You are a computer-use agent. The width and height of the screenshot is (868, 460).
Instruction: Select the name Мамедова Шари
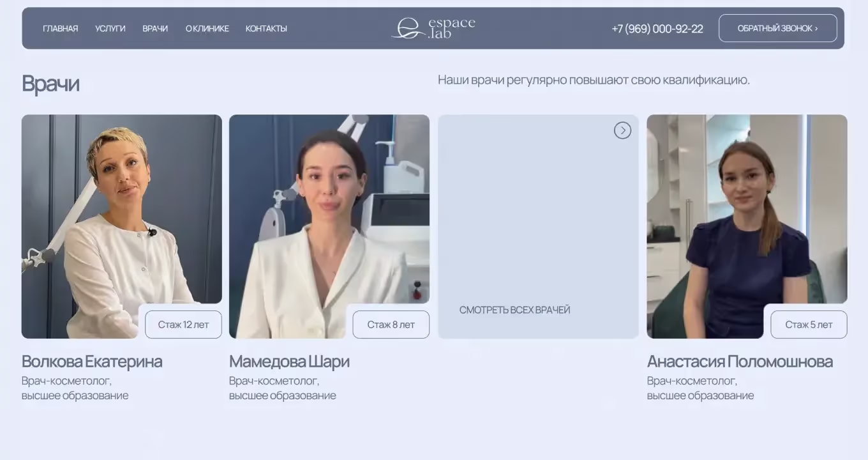click(x=289, y=362)
